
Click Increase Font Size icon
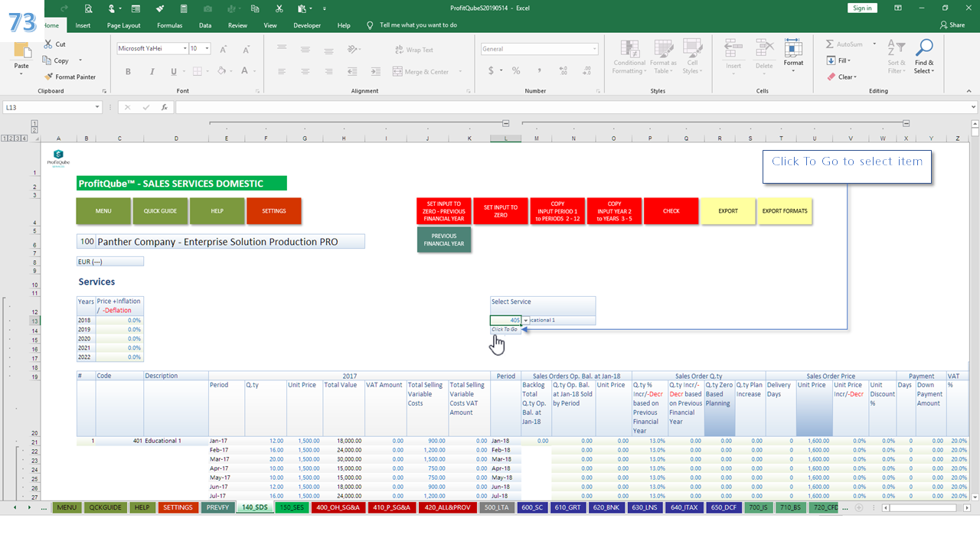click(x=224, y=49)
